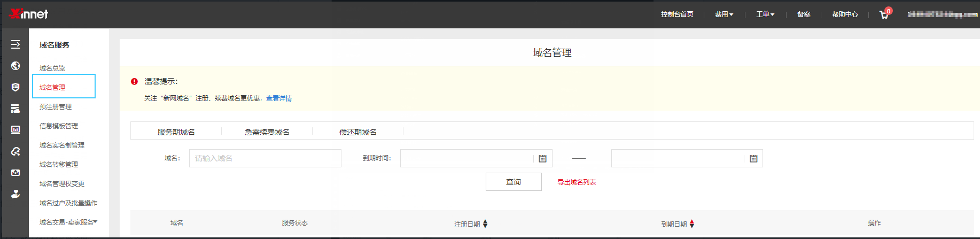Expand 域名交易-卖家服务 submenu
980x239 pixels.
tap(68, 222)
